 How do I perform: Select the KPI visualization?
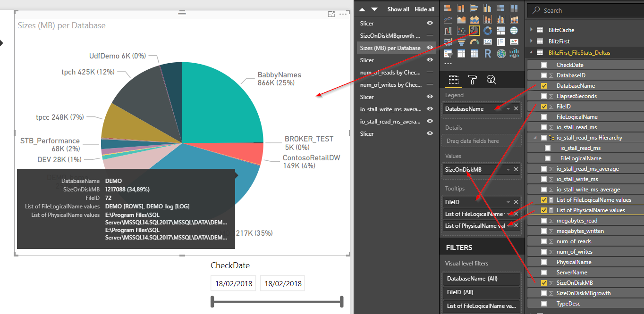[x=514, y=42]
